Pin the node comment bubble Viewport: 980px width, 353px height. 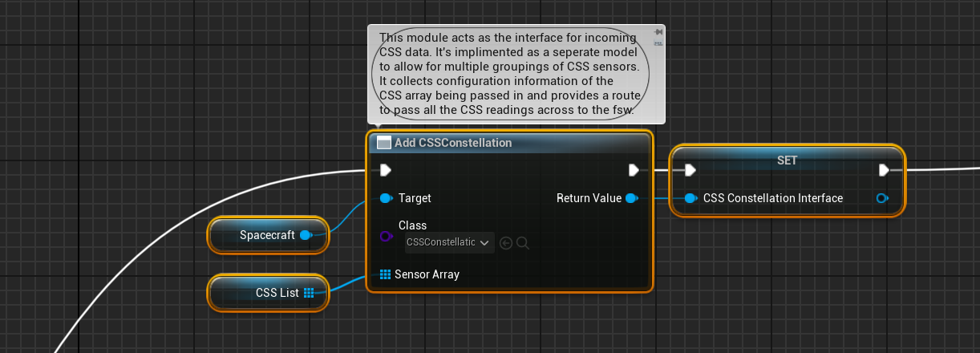click(658, 32)
